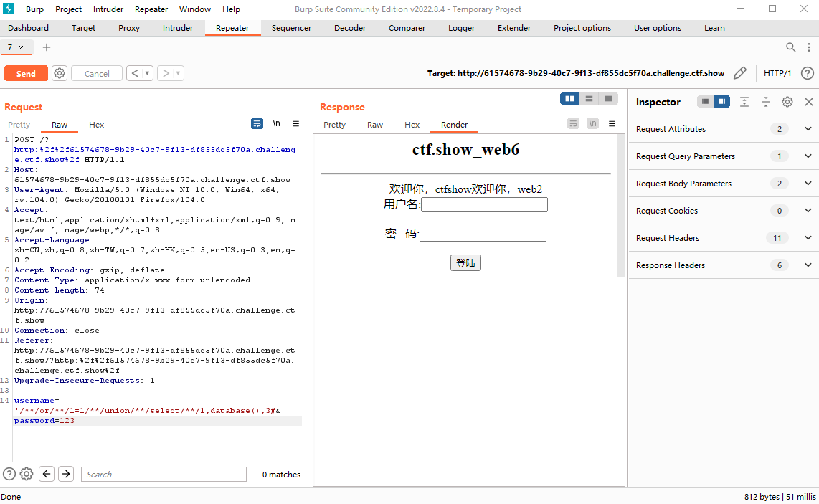This screenshot has width=819, height=504.
Task: Show request in Hex view
Action: 96,124
